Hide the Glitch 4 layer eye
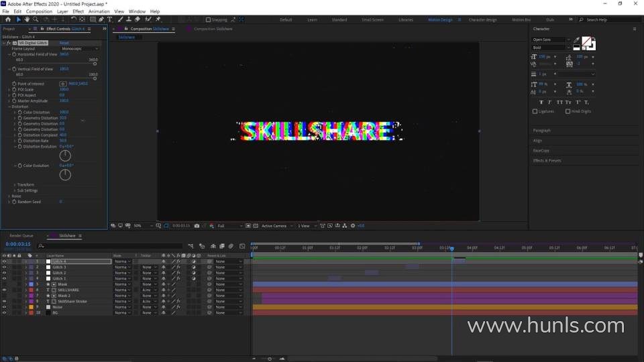This screenshot has height=362, width=644. tap(4, 261)
